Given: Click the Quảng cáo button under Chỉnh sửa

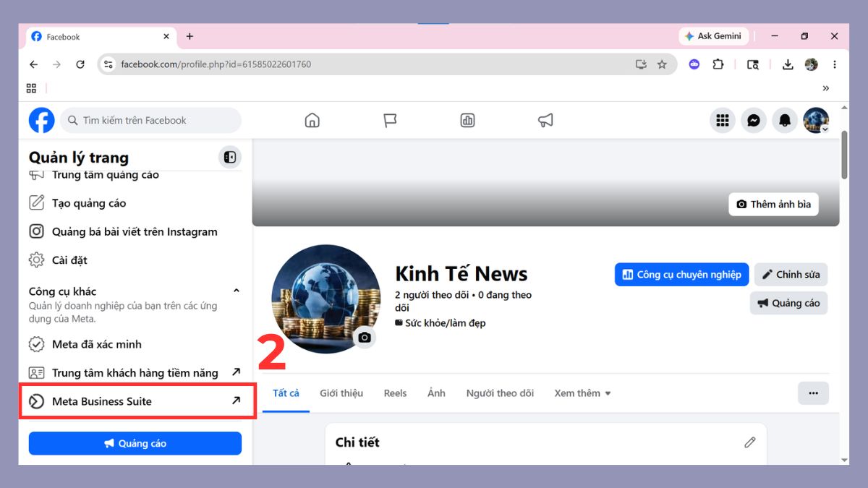Looking at the screenshot, I should [788, 303].
